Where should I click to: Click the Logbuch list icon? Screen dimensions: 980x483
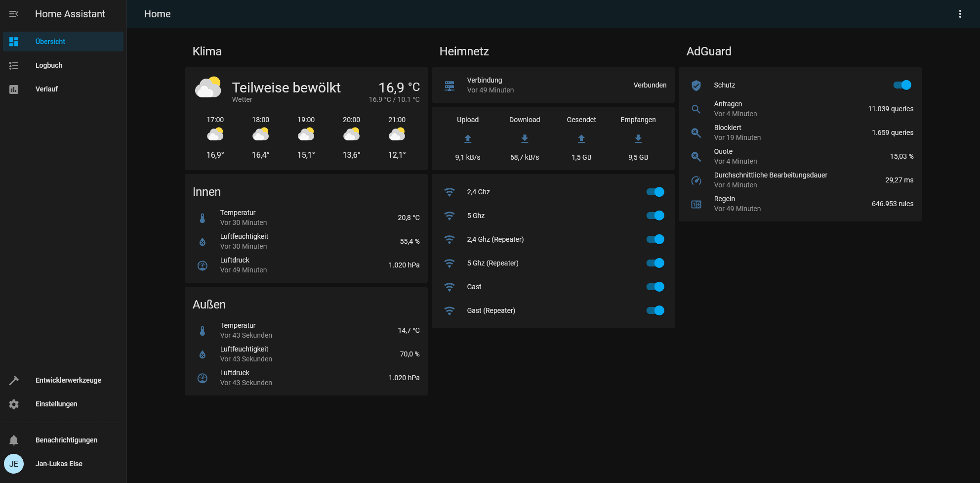point(14,65)
